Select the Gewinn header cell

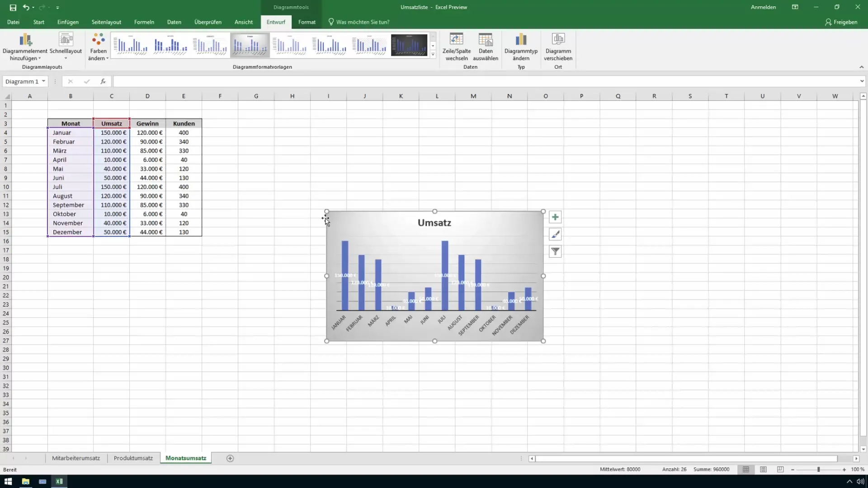(147, 123)
